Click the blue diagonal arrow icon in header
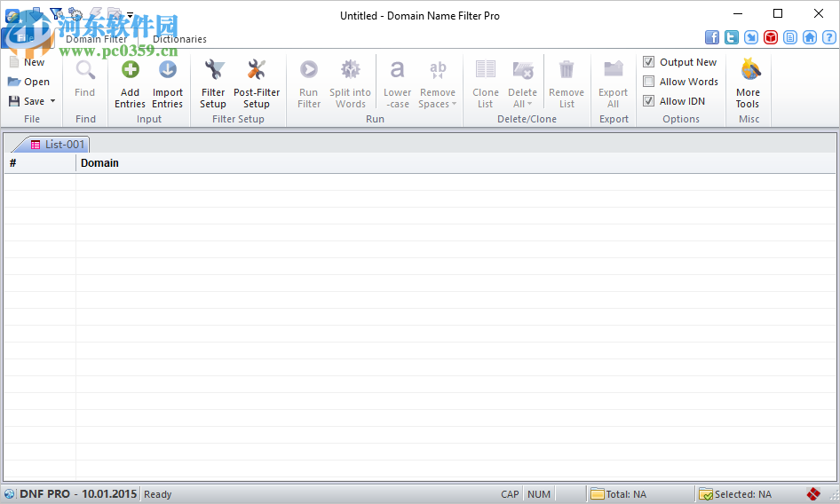The width and height of the screenshot is (840, 504). point(751,37)
